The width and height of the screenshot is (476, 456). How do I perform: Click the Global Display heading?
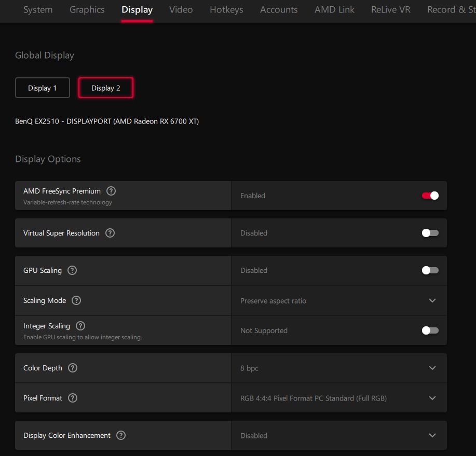[x=45, y=55]
